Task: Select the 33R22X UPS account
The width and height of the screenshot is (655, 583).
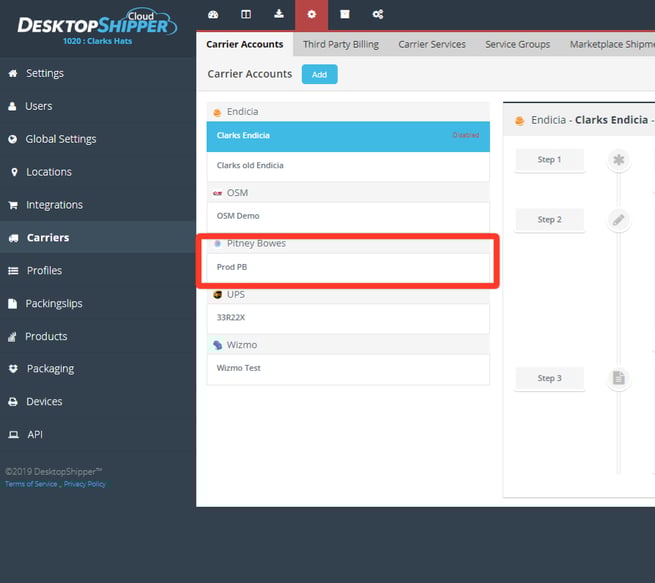Action: tap(348, 318)
